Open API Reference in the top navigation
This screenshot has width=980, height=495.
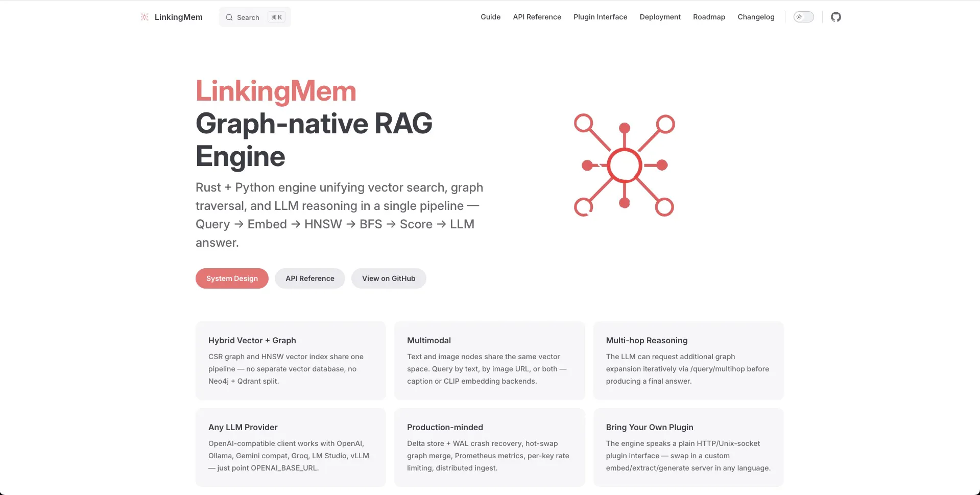coord(537,17)
